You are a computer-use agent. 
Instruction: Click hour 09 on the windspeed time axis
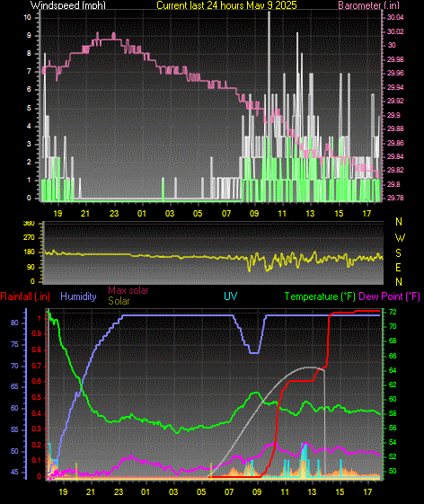coord(254,214)
